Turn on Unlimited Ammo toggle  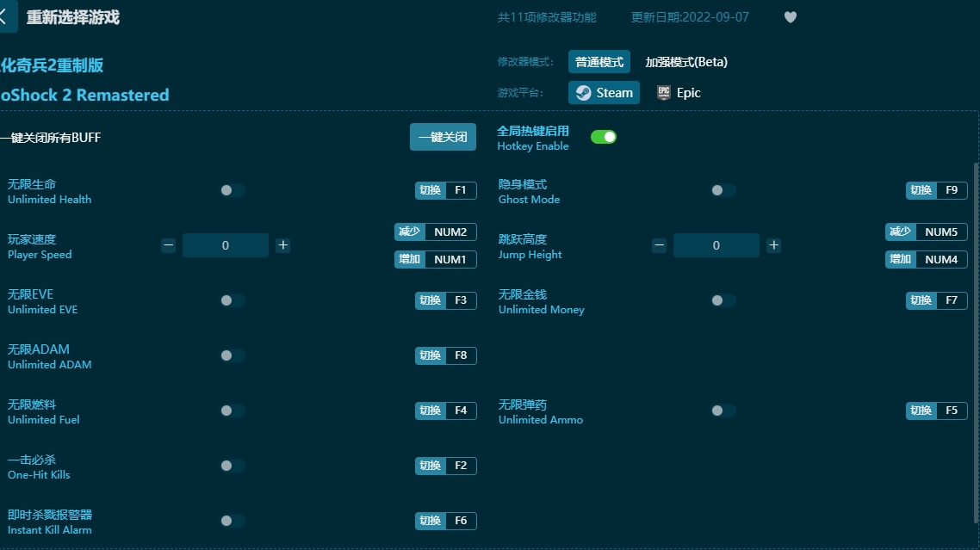coord(723,411)
